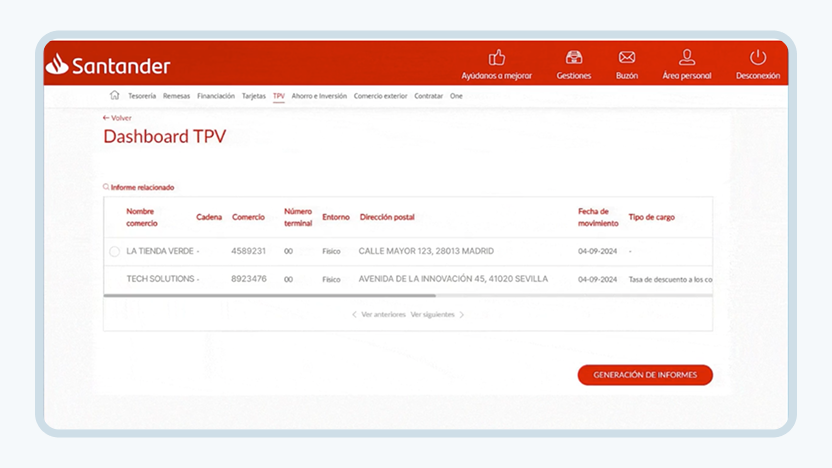Click the Santander flame logo
The image size is (832, 468).
(57, 64)
